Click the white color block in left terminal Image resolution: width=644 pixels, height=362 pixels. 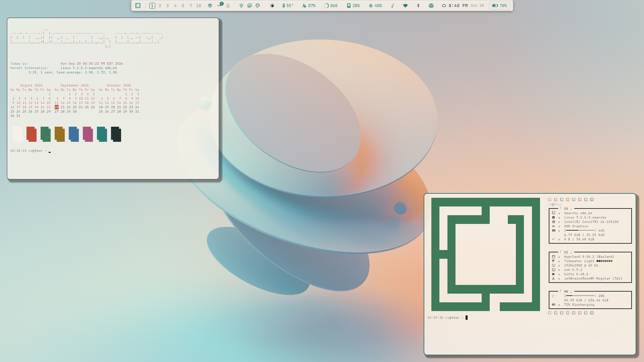[17, 134]
